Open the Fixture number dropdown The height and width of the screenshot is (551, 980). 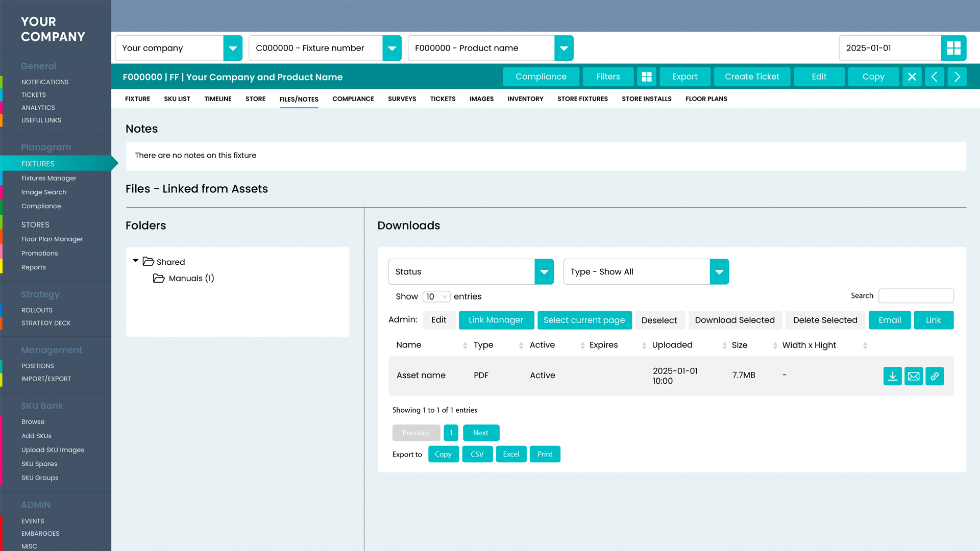pyautogui.click(x=392, y=48)
